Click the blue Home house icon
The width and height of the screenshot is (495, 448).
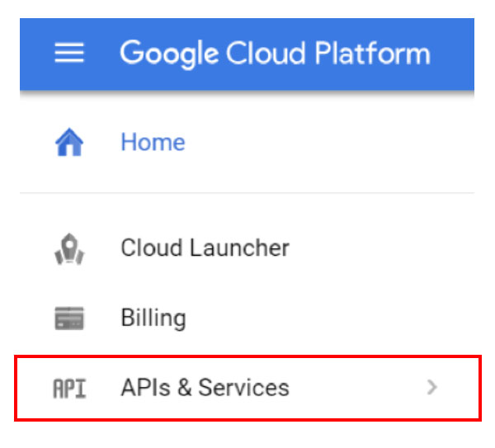pos(69,142)
